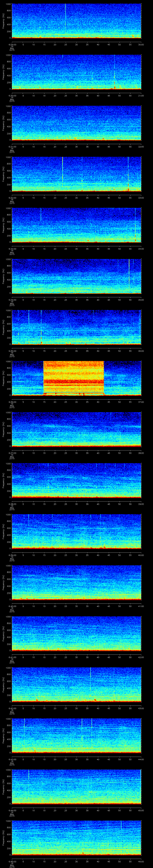Click the 6:33:00 start time label
Image resolution: width=153 pixels, height=868 pixels.
pyautogui.click(x=12, y=249)
